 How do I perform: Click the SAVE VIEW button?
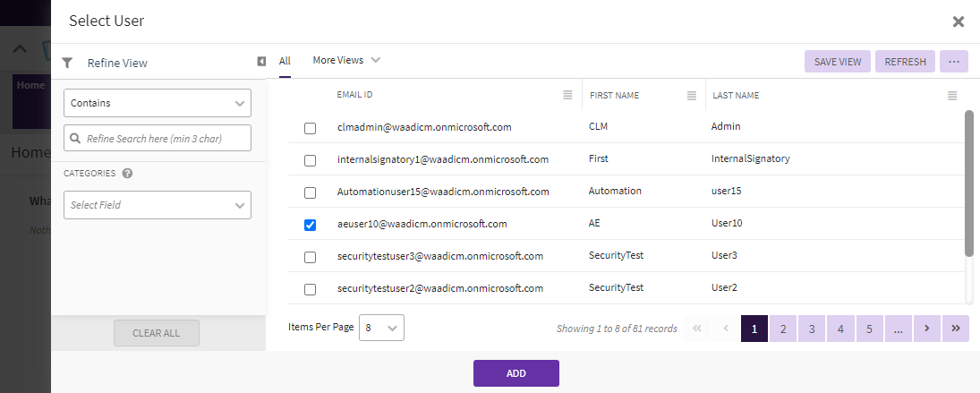(838, 62)
